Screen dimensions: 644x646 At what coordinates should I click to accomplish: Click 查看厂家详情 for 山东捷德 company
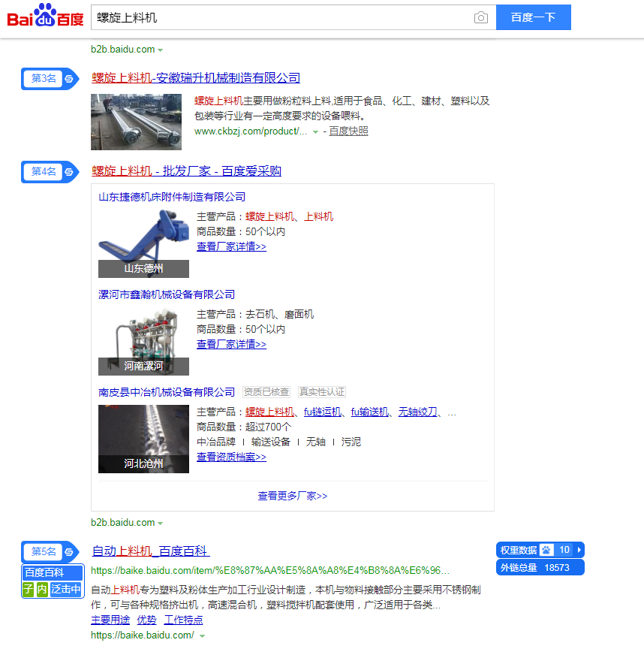[231, 246]
